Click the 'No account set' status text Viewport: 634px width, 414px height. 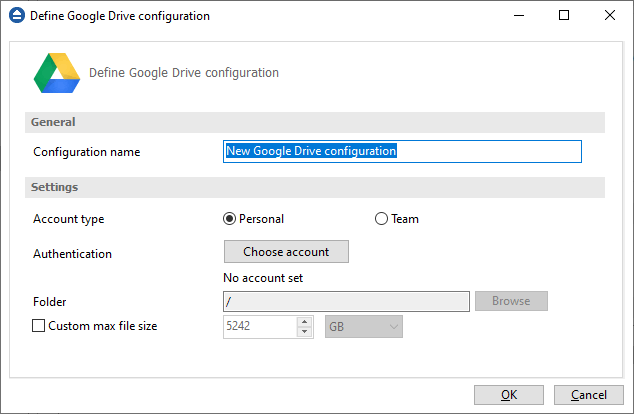pyautogui.click(x=263, y=278)
